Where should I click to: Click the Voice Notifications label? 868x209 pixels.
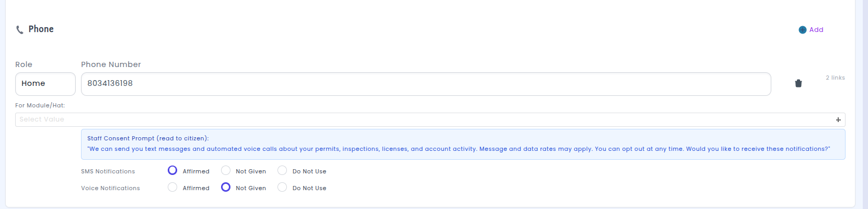(110, 188)
